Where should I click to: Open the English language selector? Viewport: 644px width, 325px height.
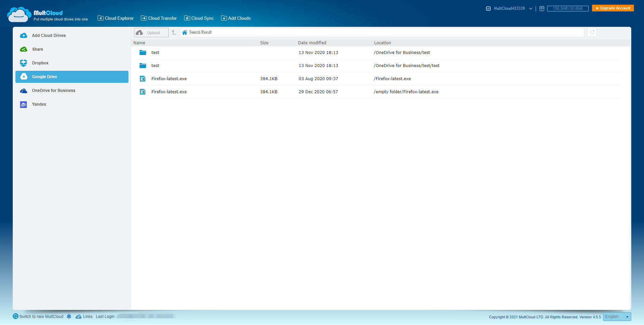pyautogui.click(x=616, y=317)
